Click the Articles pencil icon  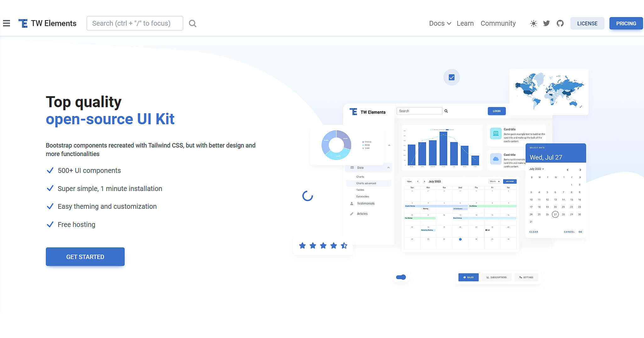coord(352,214)
